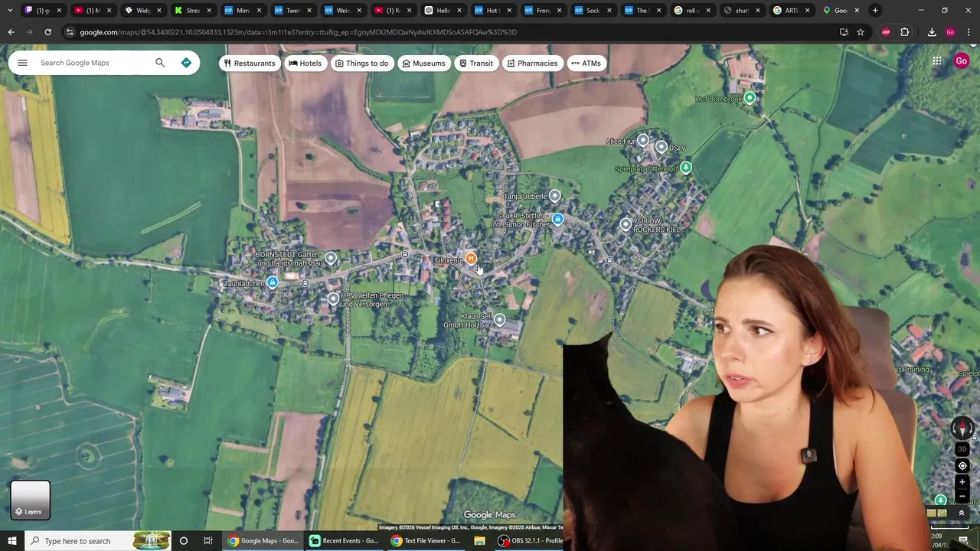Image resolution: width=980 pixels, height=551 pixels.
Task: Show your location with the target icon
Action: (x=962, y=465)
